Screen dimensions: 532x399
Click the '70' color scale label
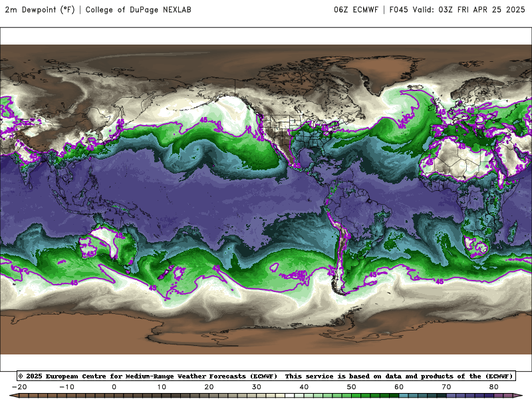(x=446, y=387)
